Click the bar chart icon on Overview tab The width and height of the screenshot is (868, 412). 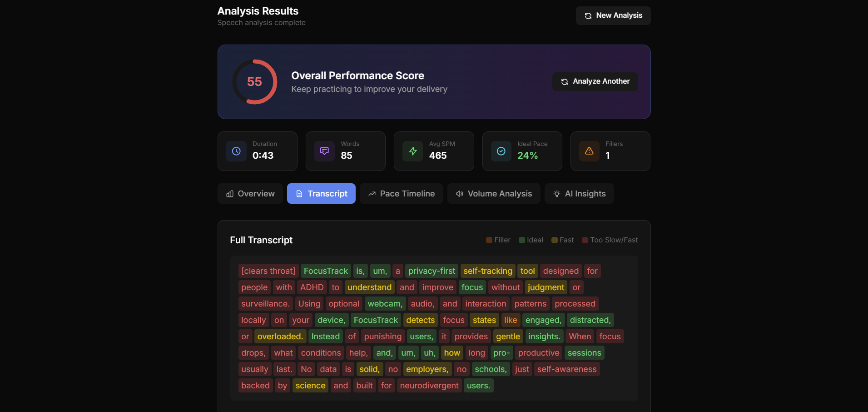click(230, 194)
